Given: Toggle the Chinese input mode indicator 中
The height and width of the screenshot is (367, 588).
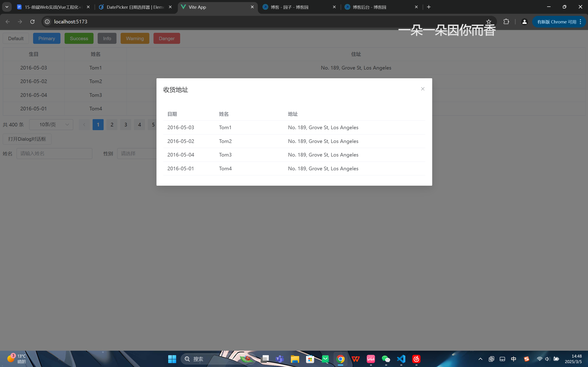Looking at the screenshot, I should point(513,359).
